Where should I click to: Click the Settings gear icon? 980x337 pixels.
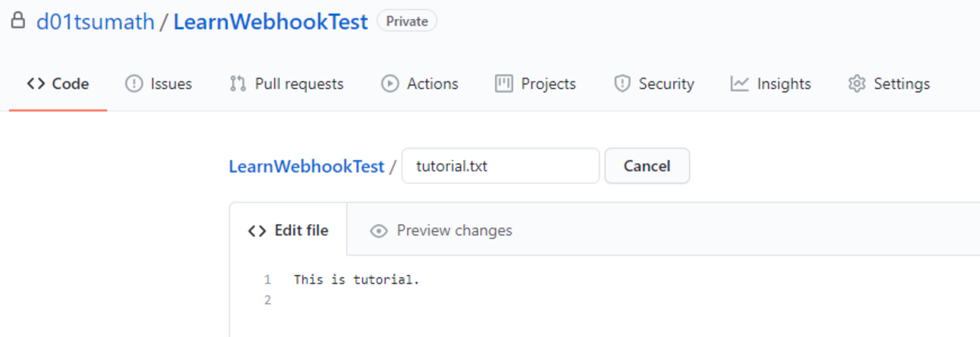click(x=856, y=84)
